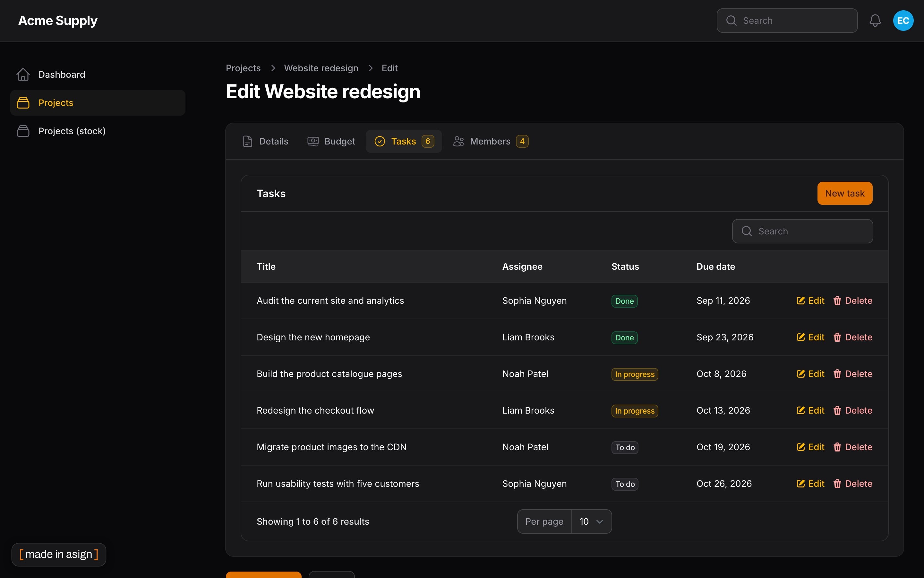Click the Status column header
Screen dimensions: 924x578
click(625, 267)
